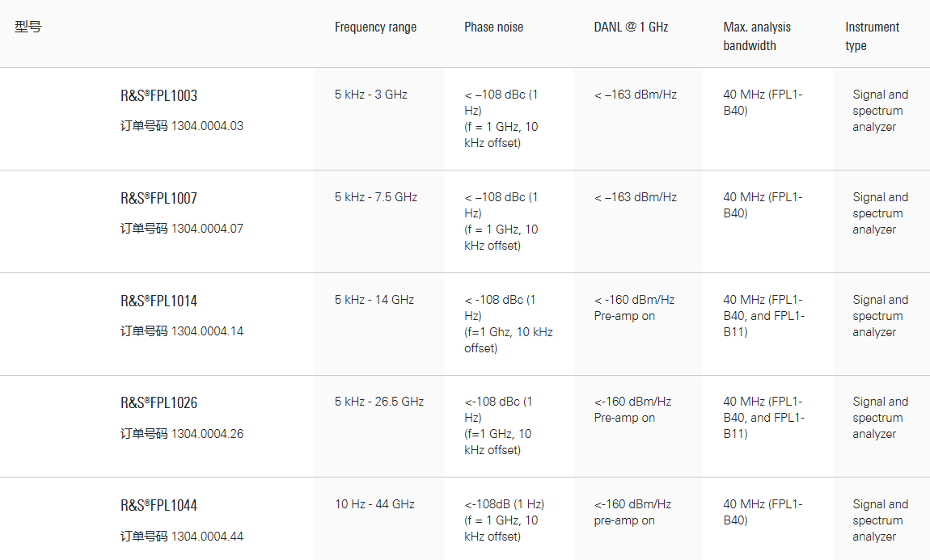Open the R&S FPL1044 product link
The image size is (930, 560).
pos(159,506)
